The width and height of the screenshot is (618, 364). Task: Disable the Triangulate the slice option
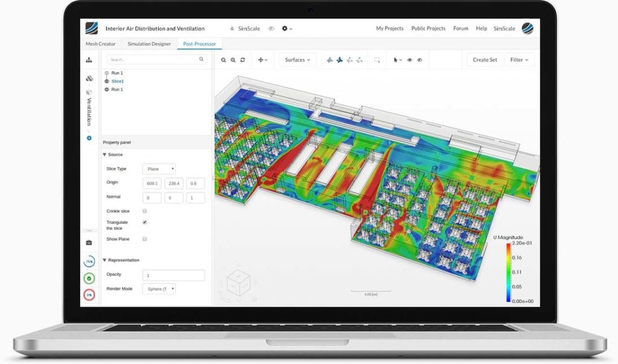(144, 222)
